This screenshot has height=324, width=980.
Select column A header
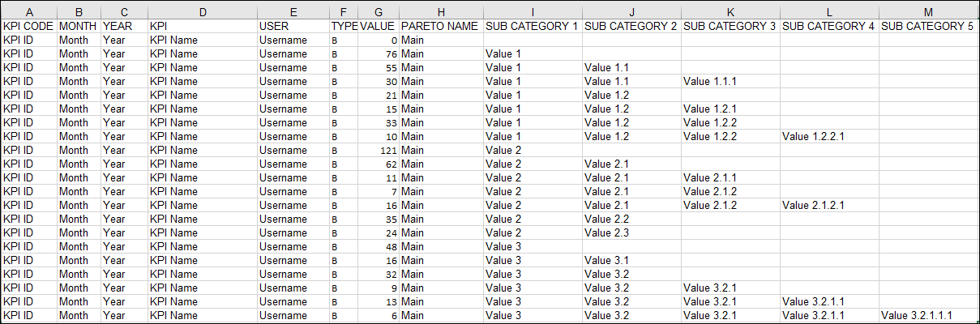tap(29, 12)
